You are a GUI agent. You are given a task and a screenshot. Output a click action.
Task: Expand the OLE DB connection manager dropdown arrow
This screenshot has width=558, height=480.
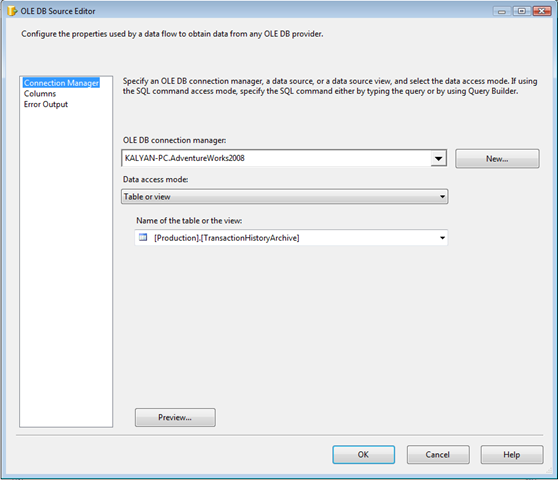click(438, 158)
